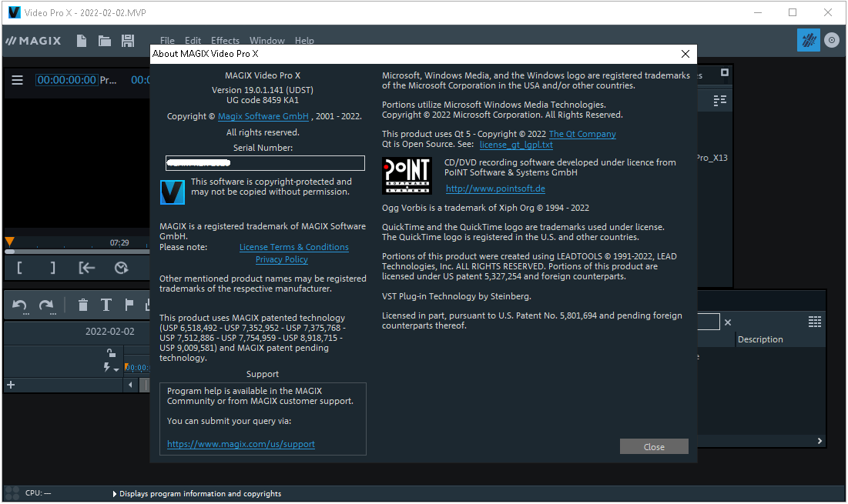The height and width of the screenshot is (504, 848).
Task: Open a project with the folder icon
Action: point(105,41)
